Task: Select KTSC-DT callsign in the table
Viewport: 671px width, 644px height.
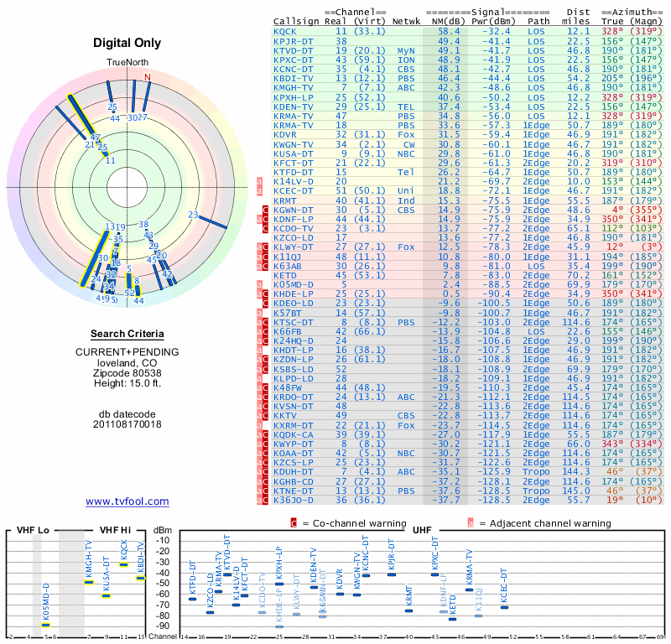Action: tap(293, 322)
